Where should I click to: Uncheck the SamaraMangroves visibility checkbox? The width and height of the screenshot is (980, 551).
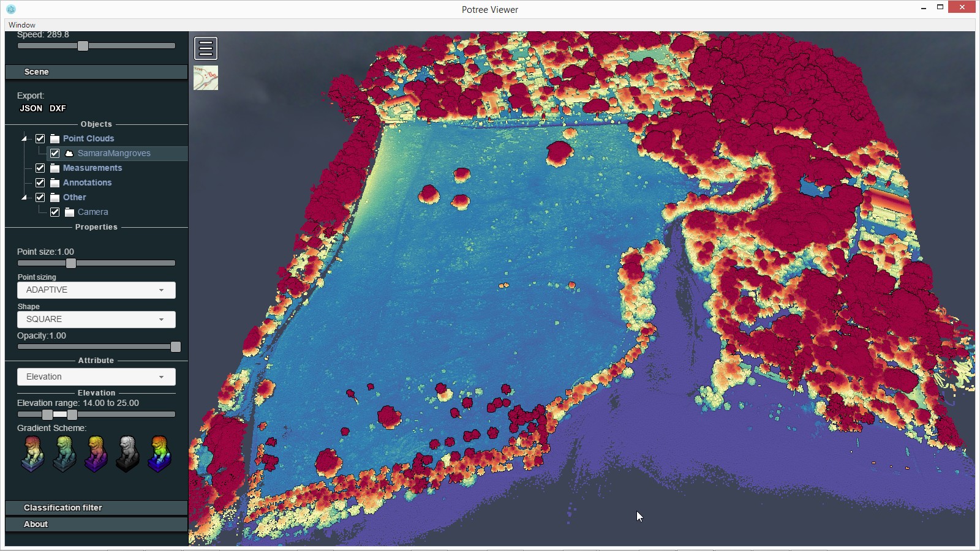(55, 153)
